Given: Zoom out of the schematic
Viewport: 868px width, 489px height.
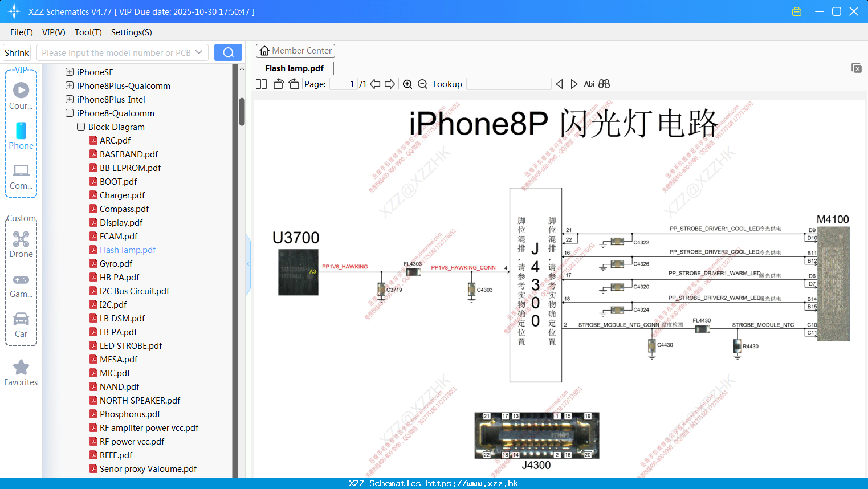Looking at the screenshot, I should point(422,84).
